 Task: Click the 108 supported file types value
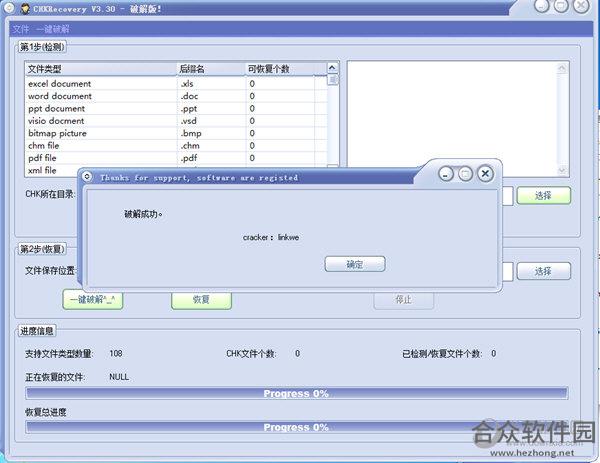[x=116, y=353]
